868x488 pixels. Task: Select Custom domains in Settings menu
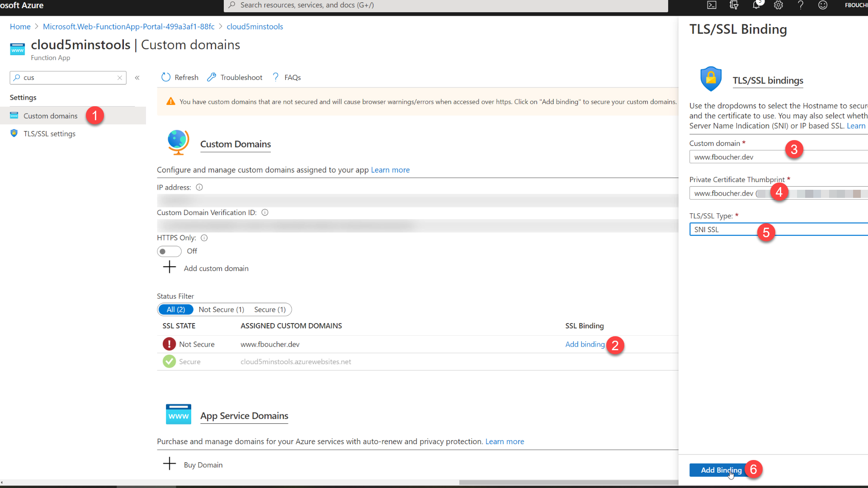(x=50, y=116)
